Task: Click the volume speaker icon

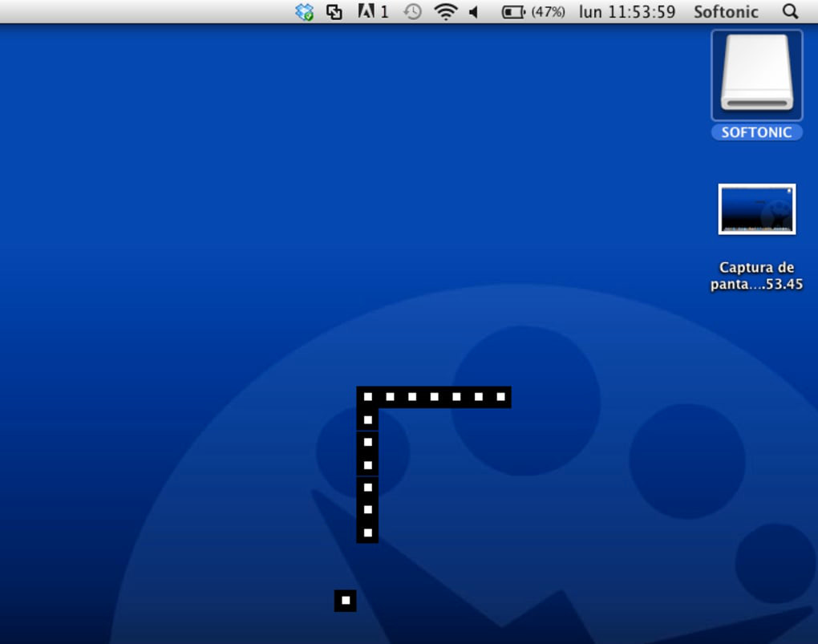Action: click(x=474, y=11)
